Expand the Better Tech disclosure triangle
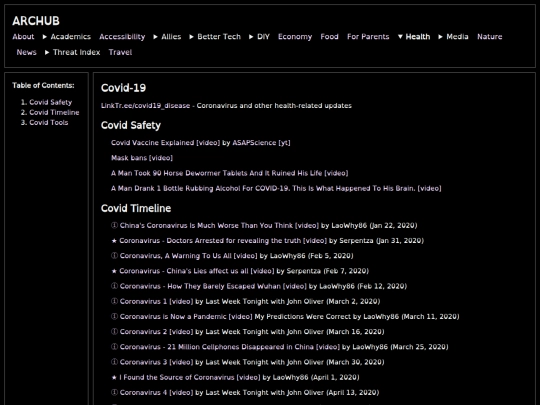The height and width of the screenshot is (405, 540). coord(191,37)
